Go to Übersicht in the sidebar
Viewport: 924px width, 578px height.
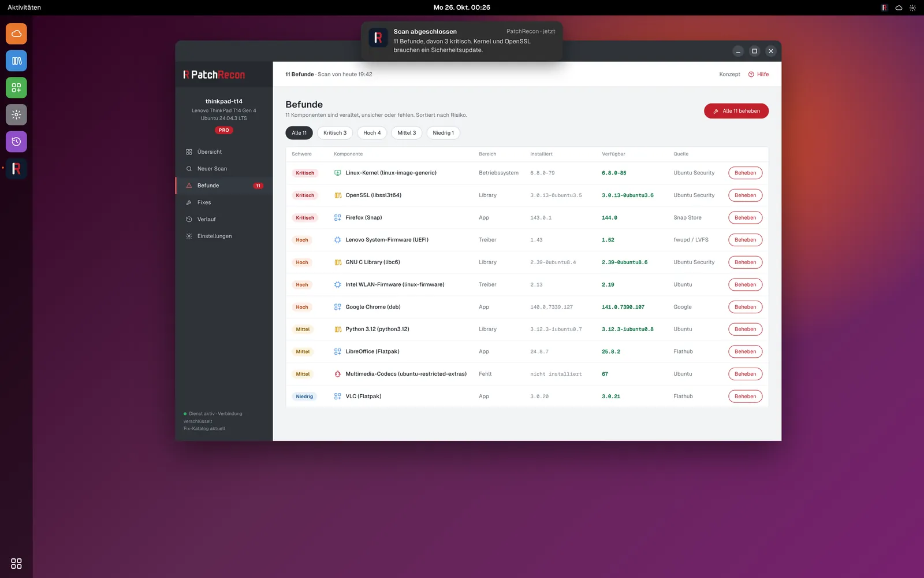pos(224,152)
